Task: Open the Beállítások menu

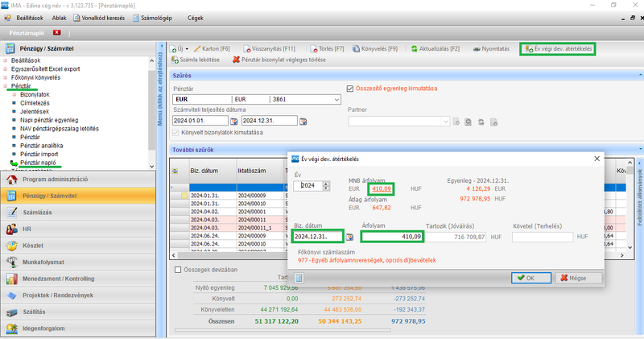Action: 30,18
